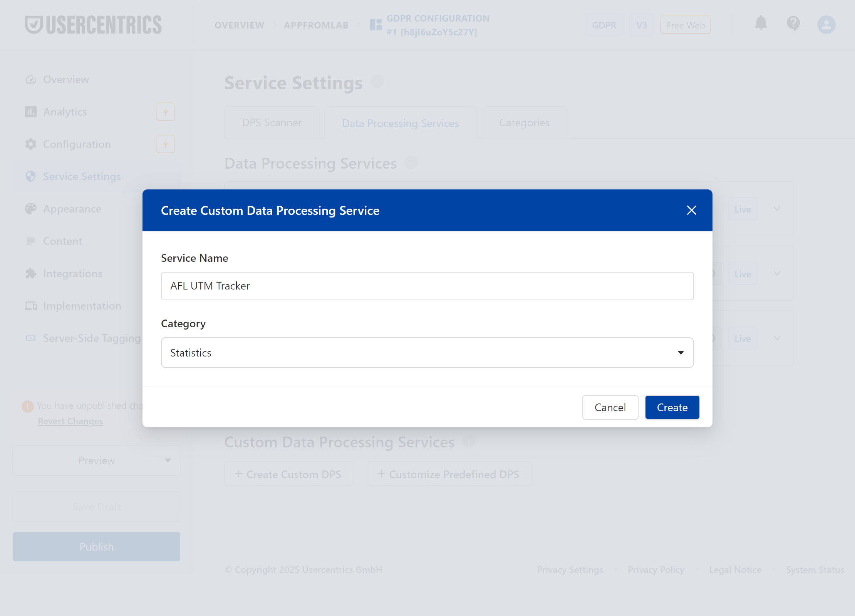Open Integrations in the sidebar
Viewport: 855px width, 616px height.
click(73, 273)
